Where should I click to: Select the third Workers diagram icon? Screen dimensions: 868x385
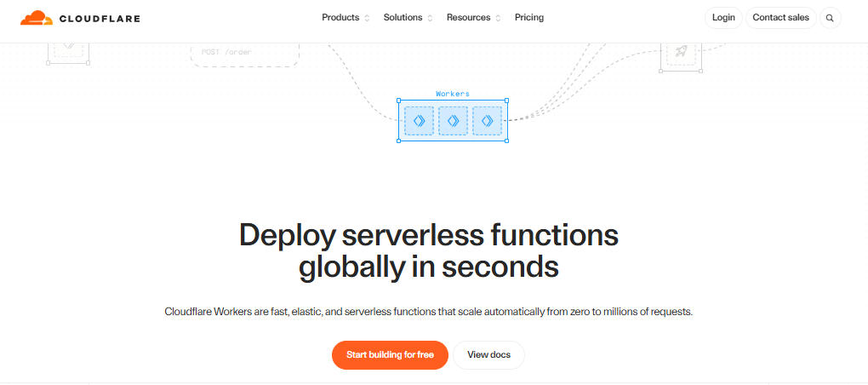(x=487, y=121)
